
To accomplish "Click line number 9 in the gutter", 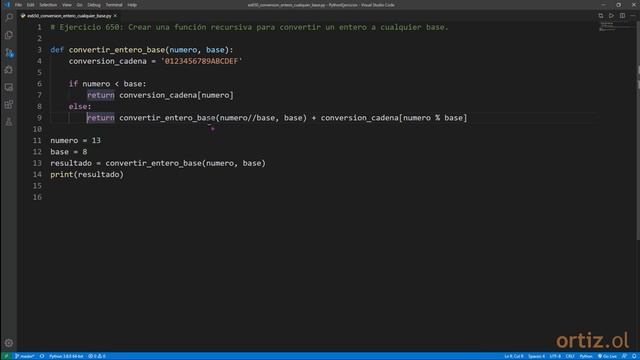I will click(39, 118).
